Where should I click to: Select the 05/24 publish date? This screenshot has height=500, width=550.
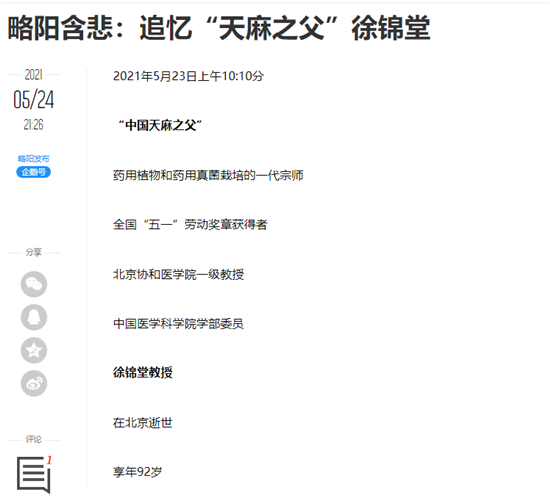point(34,100)
